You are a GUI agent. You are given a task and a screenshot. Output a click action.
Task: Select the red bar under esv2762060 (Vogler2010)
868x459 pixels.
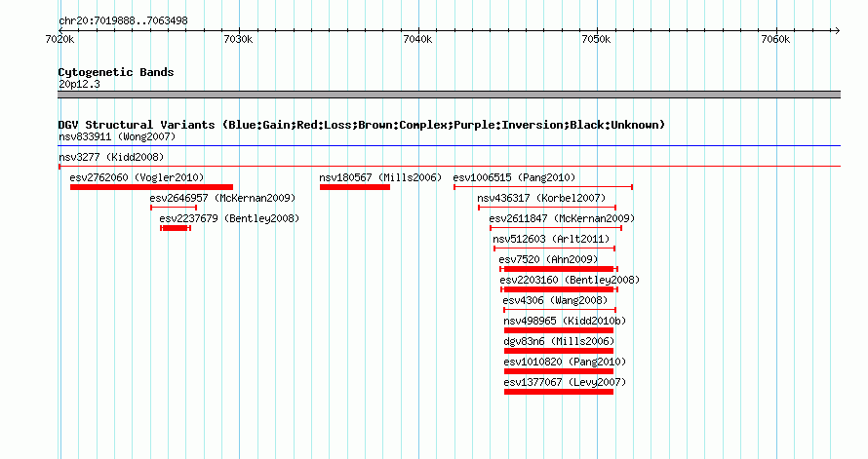point(152,187)
